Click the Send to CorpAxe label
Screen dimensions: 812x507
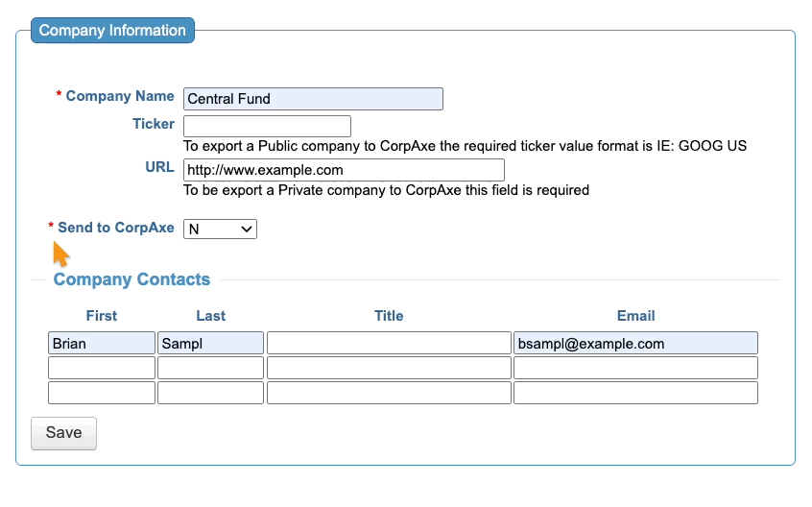(x=115, y=228)
